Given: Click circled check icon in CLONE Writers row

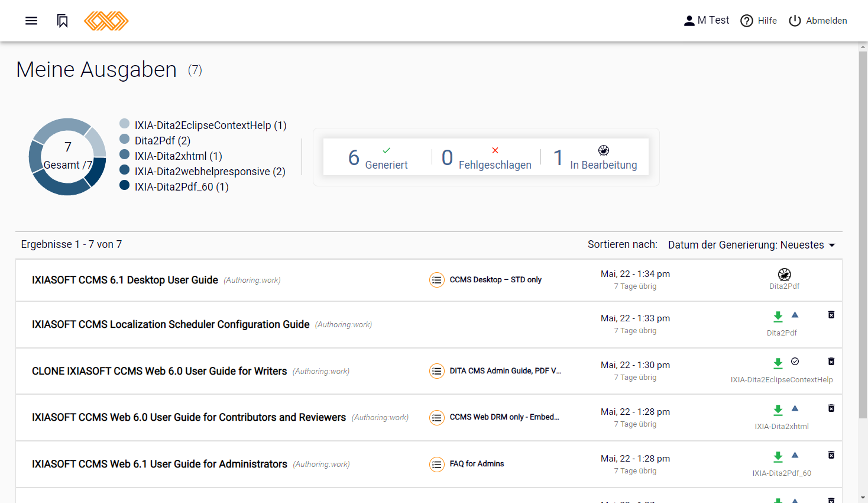Looking at the screenshot, I should pos(795,362).
